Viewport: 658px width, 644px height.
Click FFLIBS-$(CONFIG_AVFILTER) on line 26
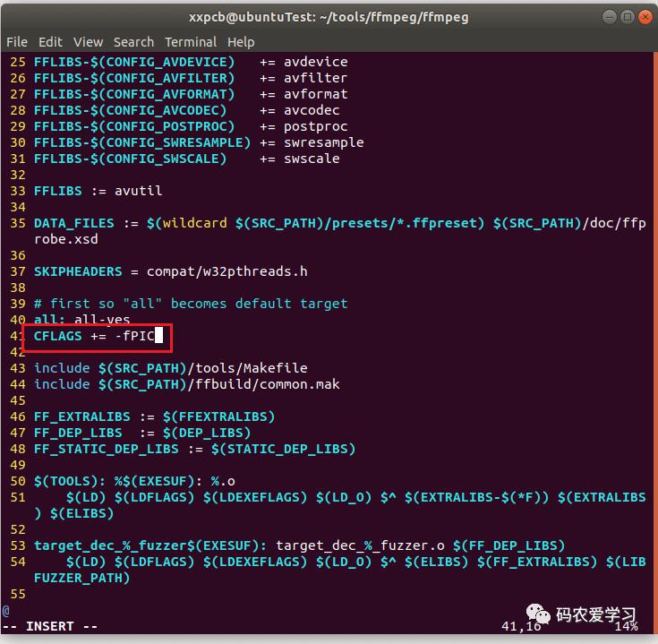(x=134, y=78)
